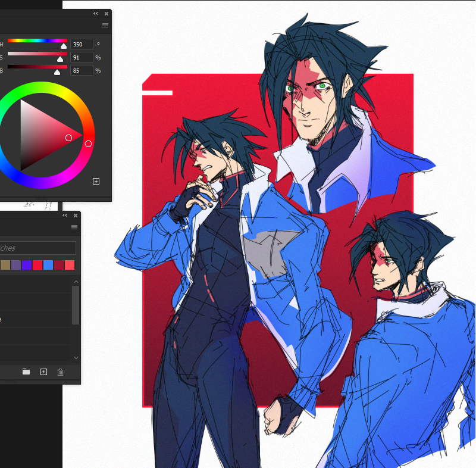Open the swatches panel hamburger menu
The height and width of the screenshot is (468, 476).
(74, 227)
